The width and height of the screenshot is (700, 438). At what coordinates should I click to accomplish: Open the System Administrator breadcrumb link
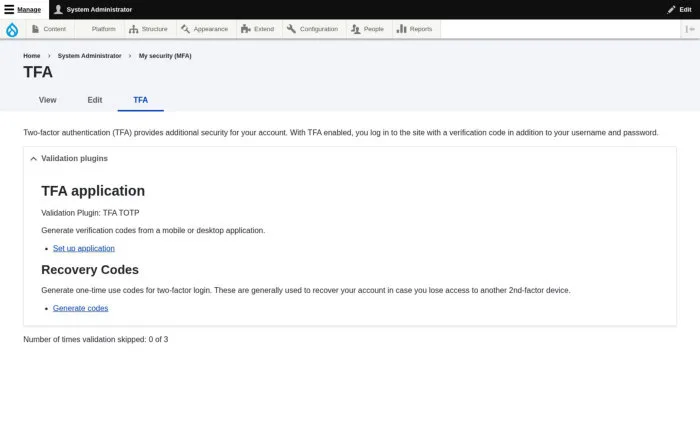[x=89, y=56]
